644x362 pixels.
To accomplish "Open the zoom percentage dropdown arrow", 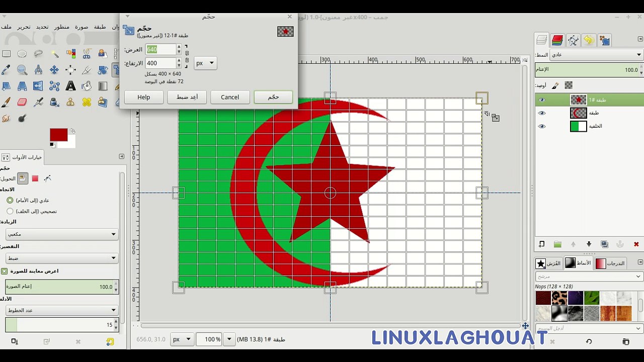I will (x=229, y=339).
